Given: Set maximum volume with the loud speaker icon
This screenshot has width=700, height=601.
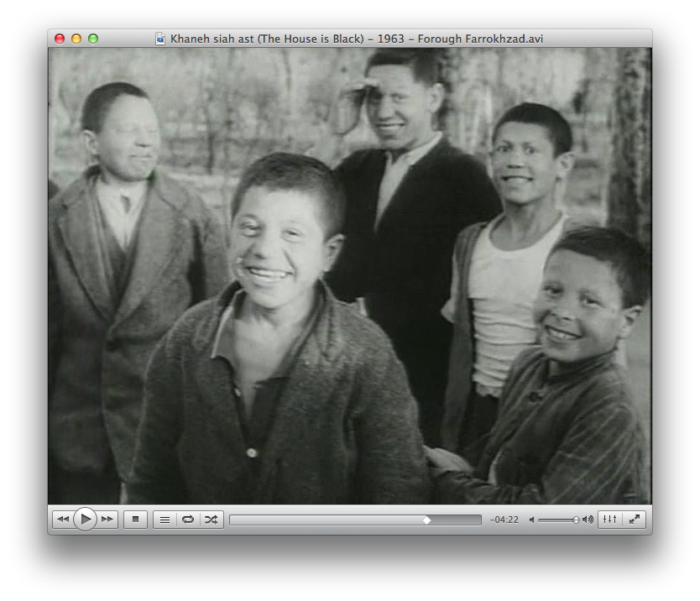Looking at the screenshot, I should pos(588,520).
